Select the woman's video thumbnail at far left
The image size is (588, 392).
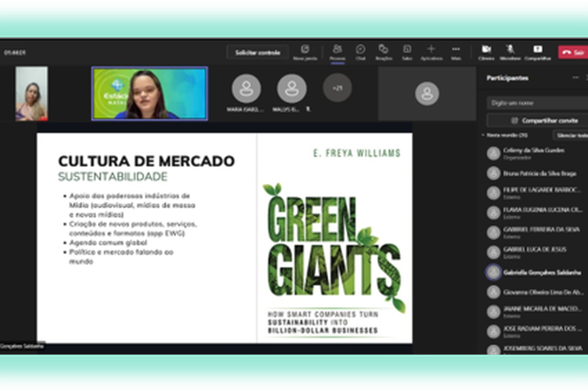coord(31,94)
